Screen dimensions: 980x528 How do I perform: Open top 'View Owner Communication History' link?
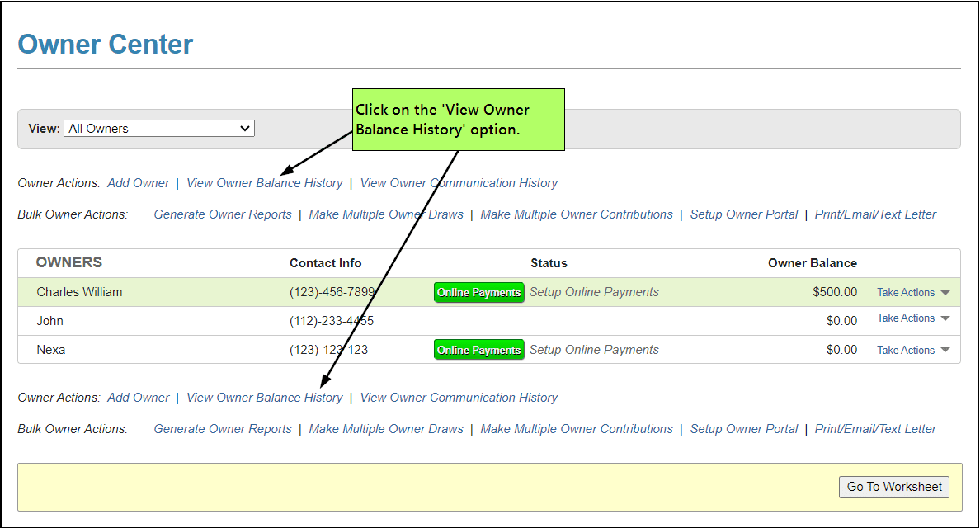(459, 183)
